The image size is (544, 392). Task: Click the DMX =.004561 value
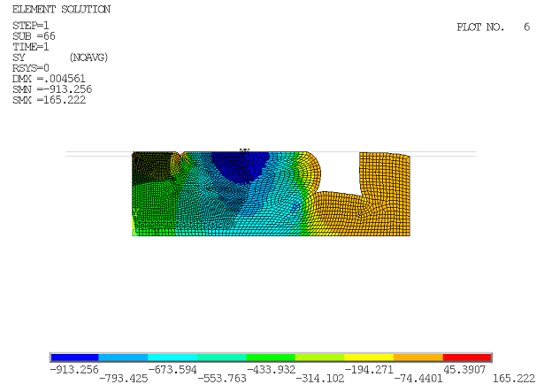[x=49, y=79]
